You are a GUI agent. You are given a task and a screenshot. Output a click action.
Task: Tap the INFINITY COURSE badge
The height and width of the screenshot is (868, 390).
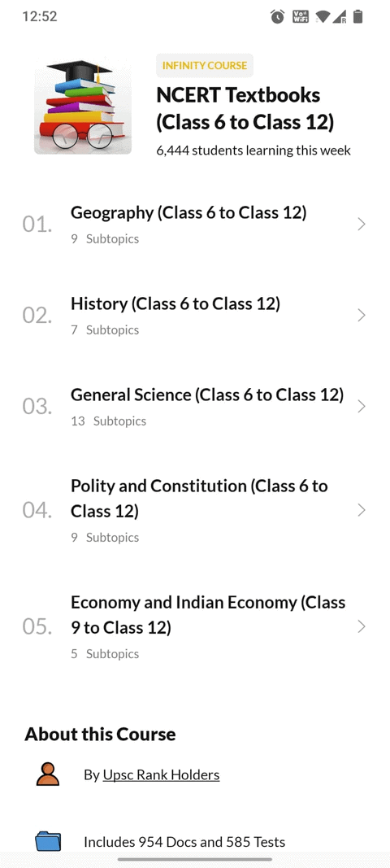click(x=205, y=65)
